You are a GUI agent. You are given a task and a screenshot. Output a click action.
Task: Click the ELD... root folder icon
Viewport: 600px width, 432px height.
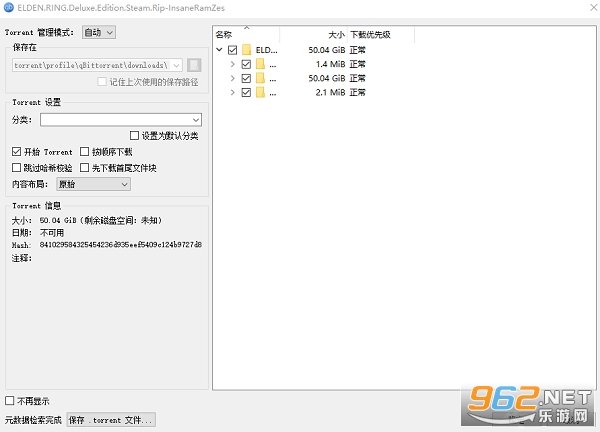pos(247,50)
